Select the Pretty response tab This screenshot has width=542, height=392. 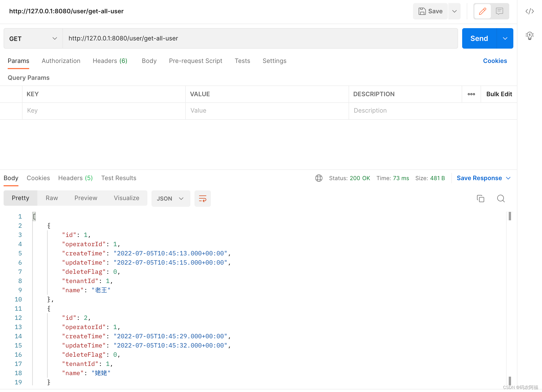[x=20, y=198]
